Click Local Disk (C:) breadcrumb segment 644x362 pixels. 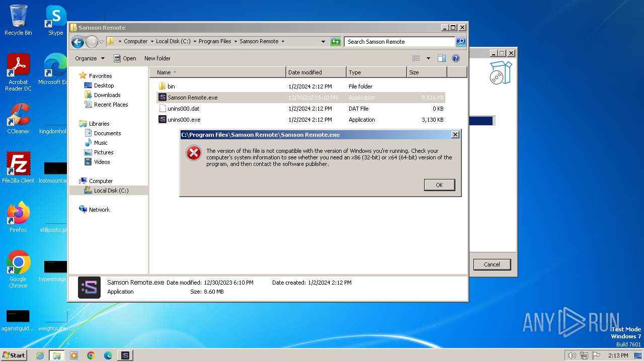(173, 42)
